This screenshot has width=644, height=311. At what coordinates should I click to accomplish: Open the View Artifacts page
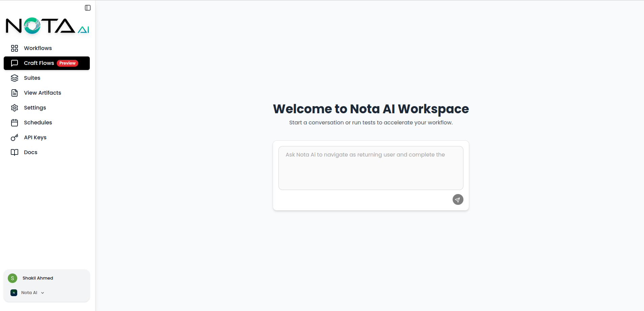42,93
